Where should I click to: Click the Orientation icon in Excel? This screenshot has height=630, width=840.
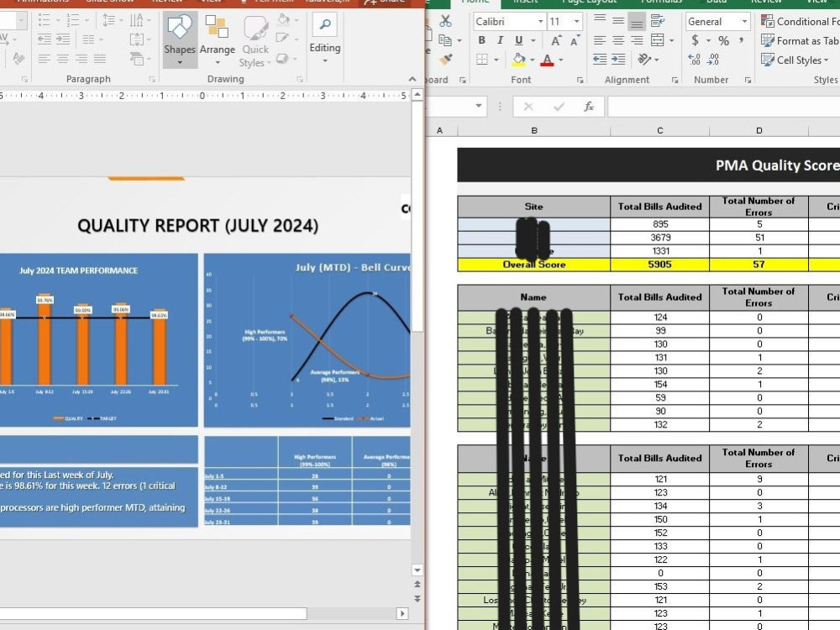click(644, 60)
